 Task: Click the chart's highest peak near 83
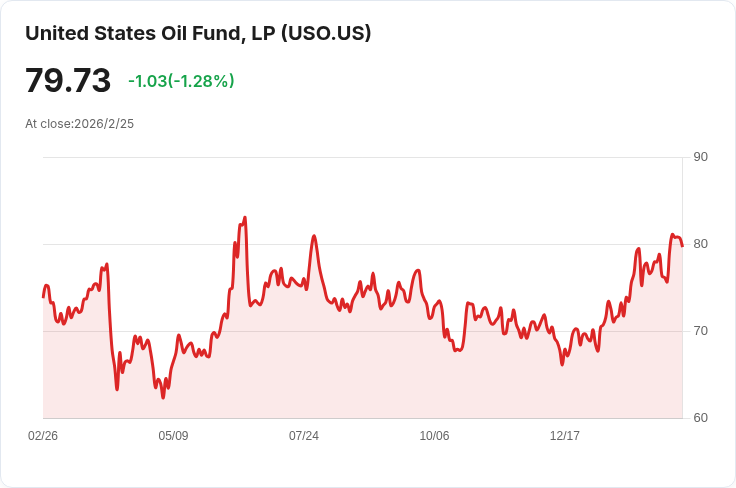(x=244, y=218)
